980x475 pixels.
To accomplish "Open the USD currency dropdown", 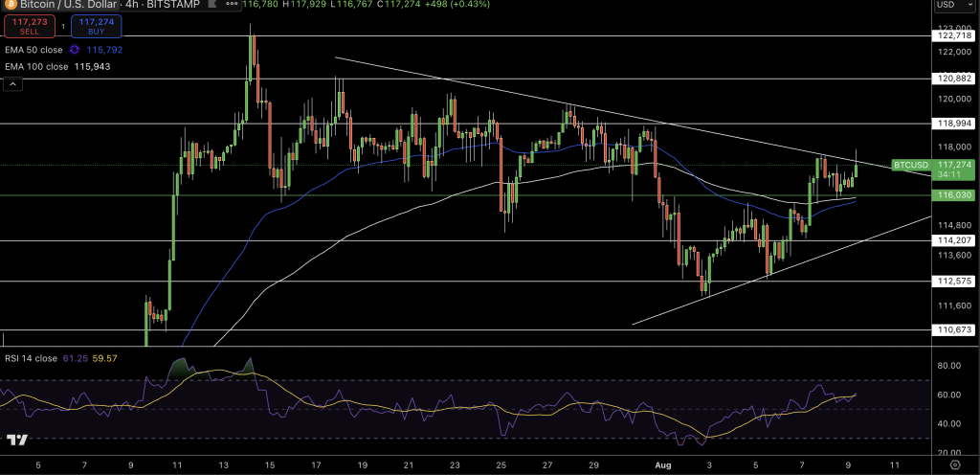I will [954, 5].
